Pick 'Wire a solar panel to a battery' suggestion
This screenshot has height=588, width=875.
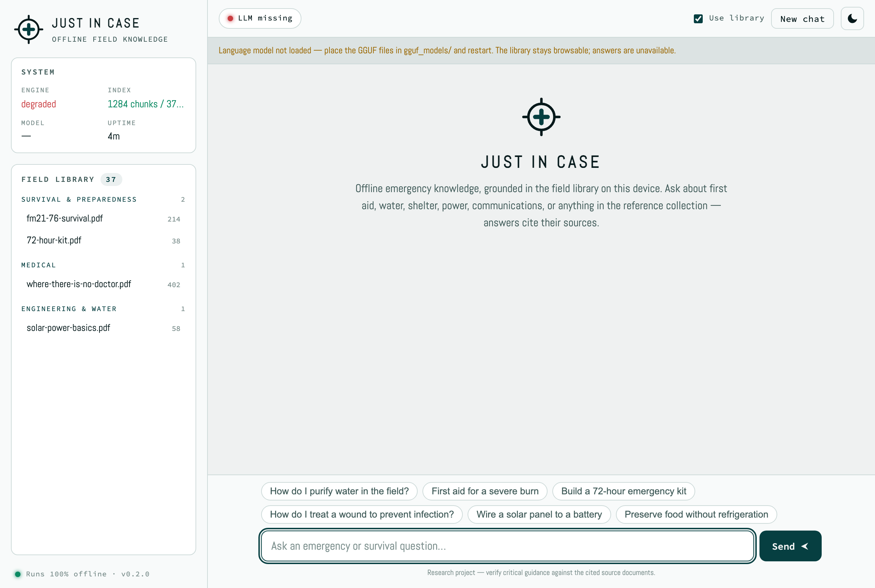point(539,514)
